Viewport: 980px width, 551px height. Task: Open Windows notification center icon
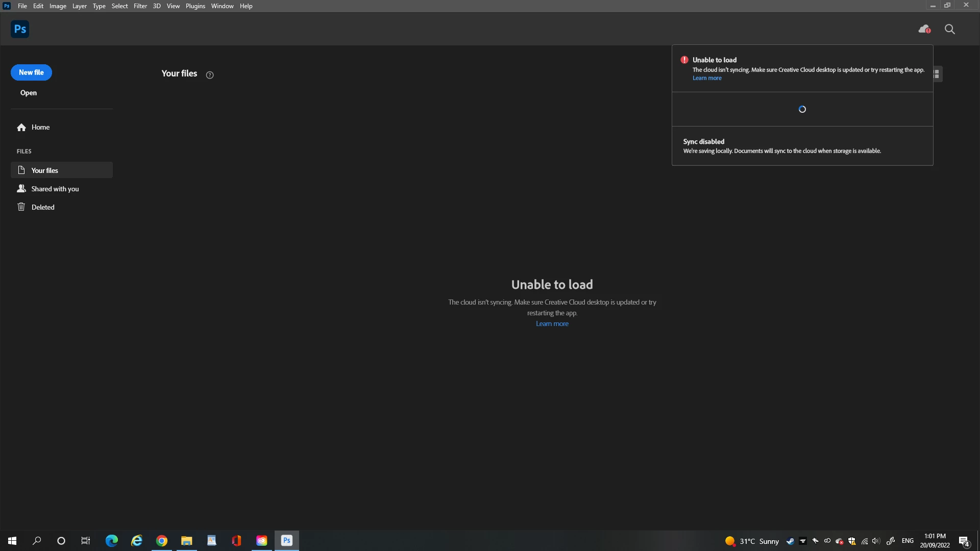(x=964, y=541)
